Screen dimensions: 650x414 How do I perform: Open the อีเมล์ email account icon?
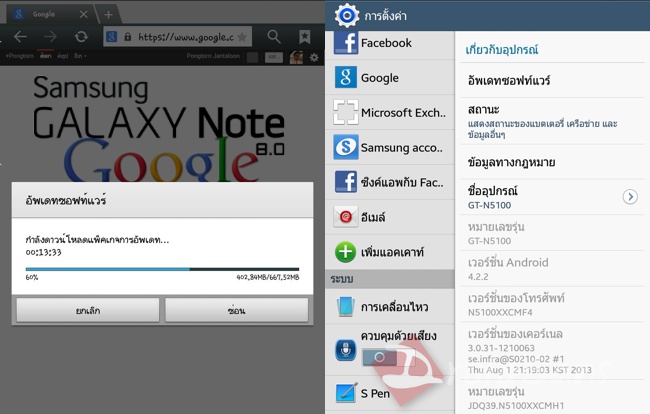(346, 217)
